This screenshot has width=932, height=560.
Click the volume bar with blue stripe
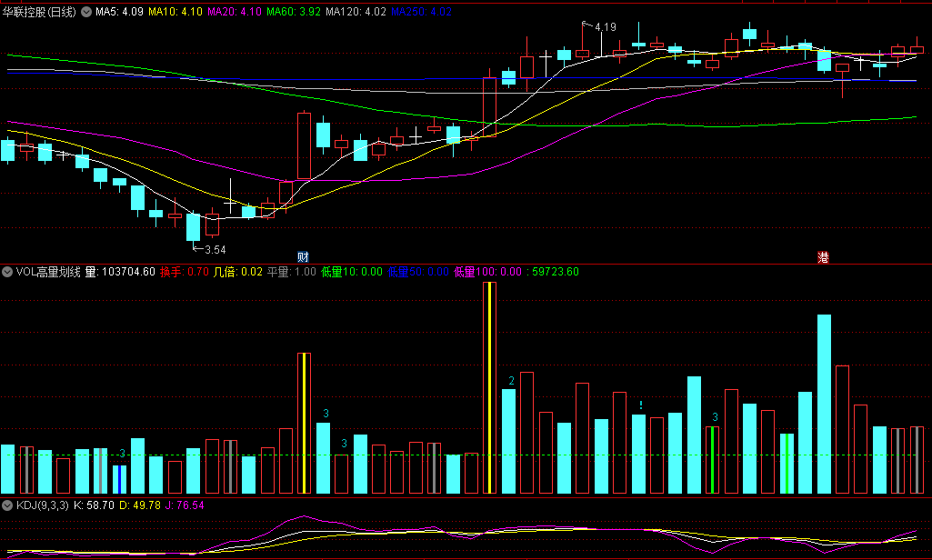point(119,479)
